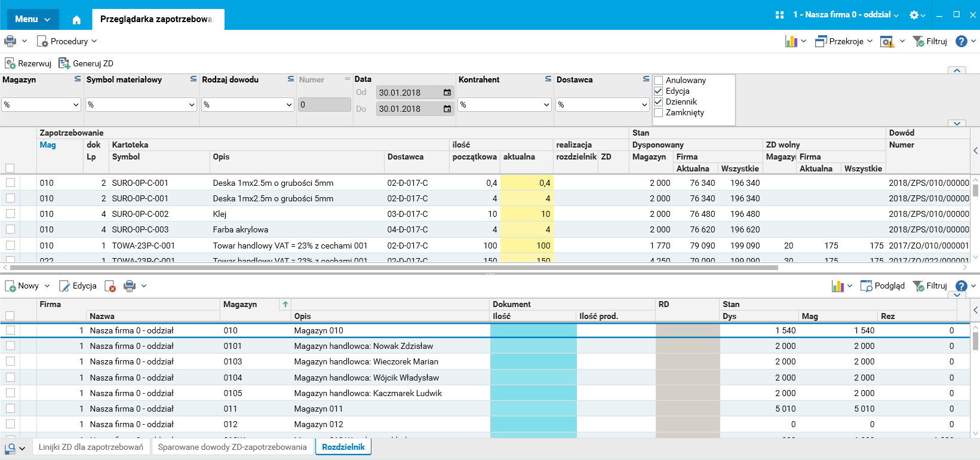Screen dimensions: 980x460
Task: Click the printer icon in top toolbar
Action: tap(10, 41)
